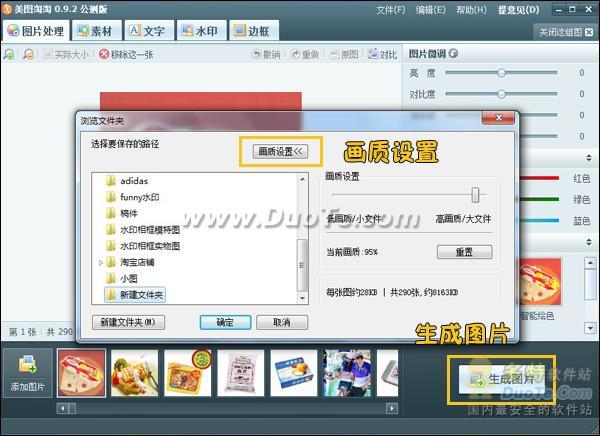600x436 pixels.
Task: Click the 添加图片 add image button
Action: pos(28,372)
